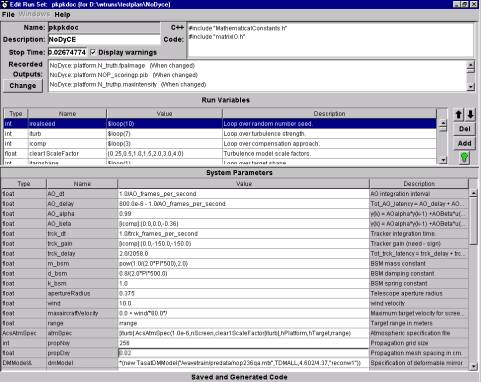Click NoDyce platform NOP_scoringp.pib output line
The image size is (481, 382).
(123, 75)
